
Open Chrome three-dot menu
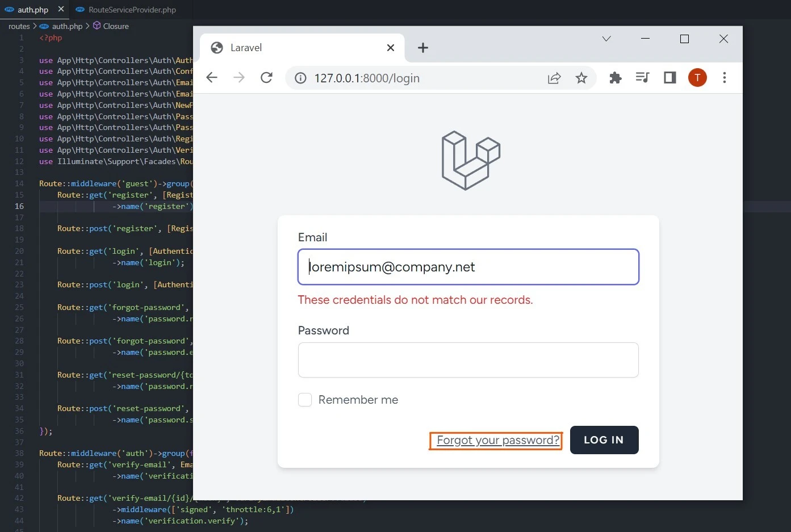pyautogui.click(x=724, y=78)
